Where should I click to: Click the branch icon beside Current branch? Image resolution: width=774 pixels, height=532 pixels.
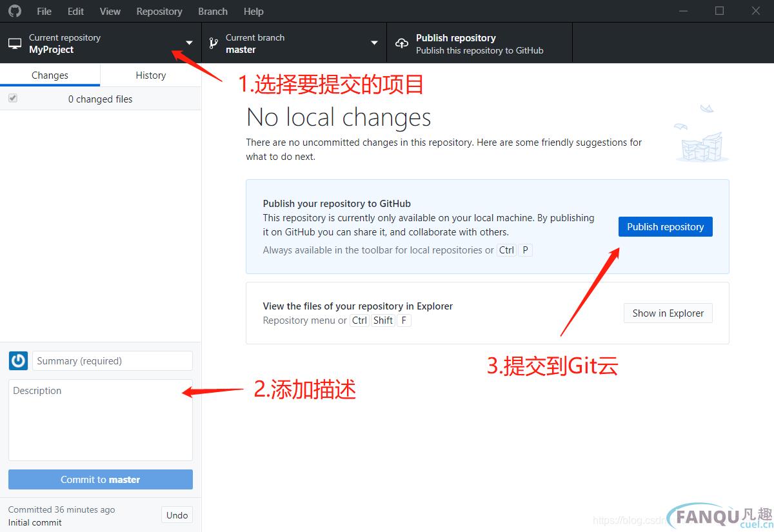click(213, 43)
